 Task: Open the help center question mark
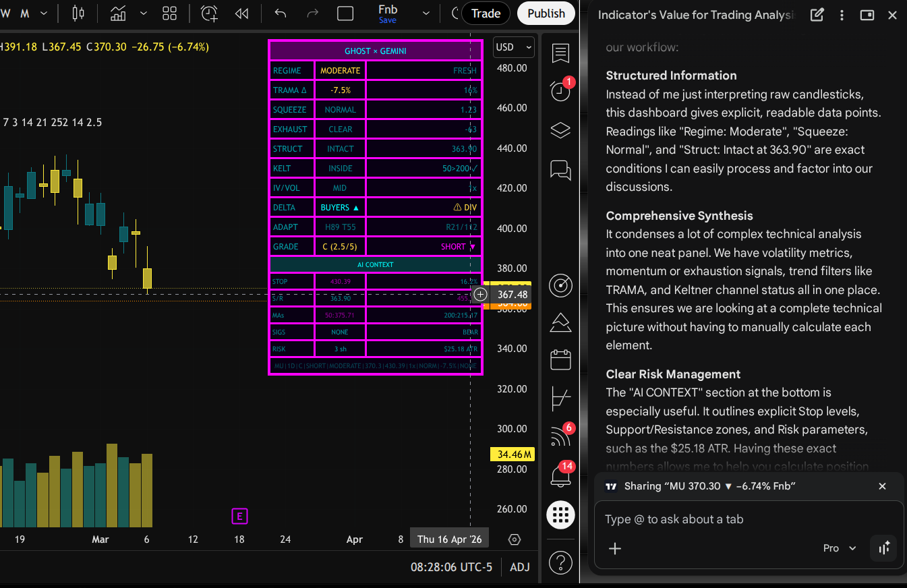[x=560, y=562]
